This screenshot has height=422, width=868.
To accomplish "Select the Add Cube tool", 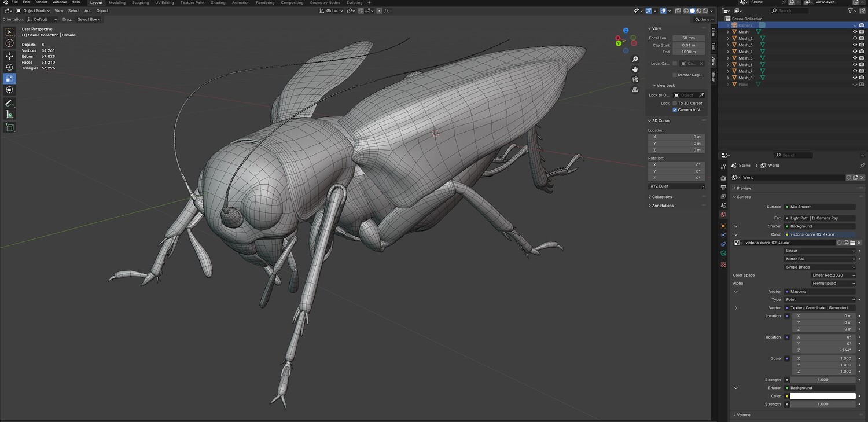I will (9, 127).
